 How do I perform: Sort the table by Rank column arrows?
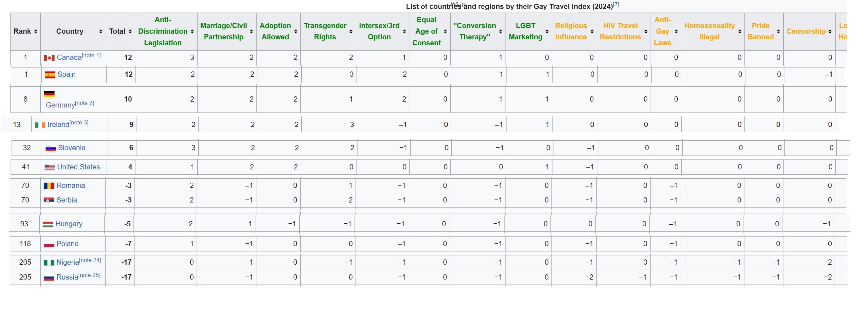coord(35,31)
